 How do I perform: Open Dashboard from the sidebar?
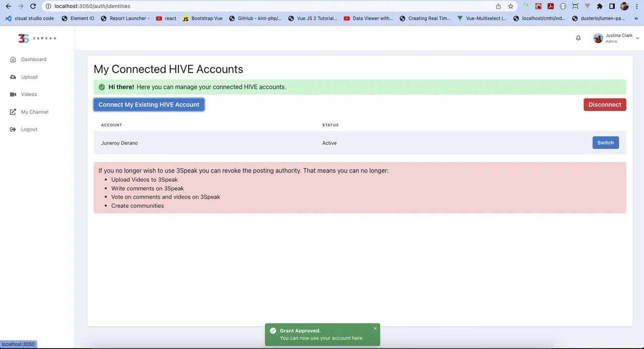point(33,59)
